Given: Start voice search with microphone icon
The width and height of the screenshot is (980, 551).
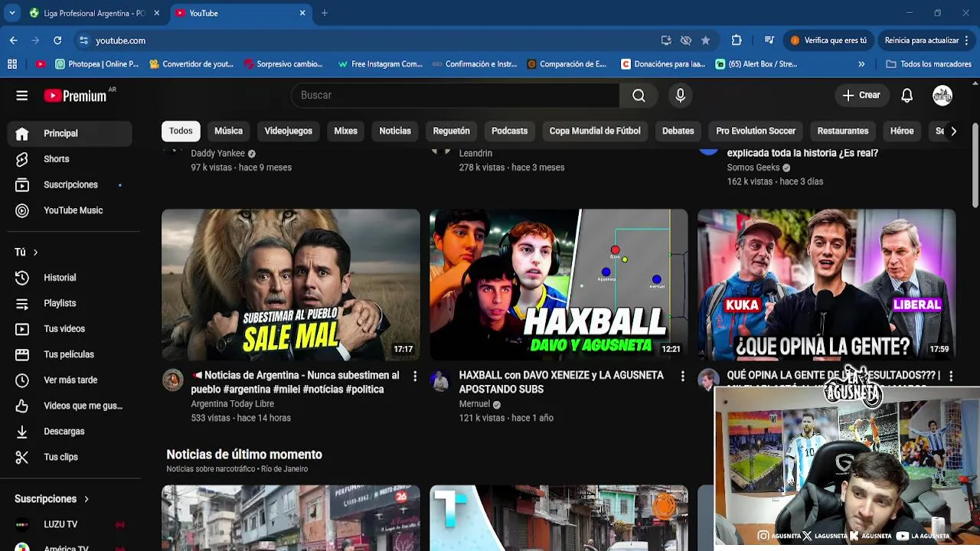Looking at the screenshot, I should click(x=680, y=96).
